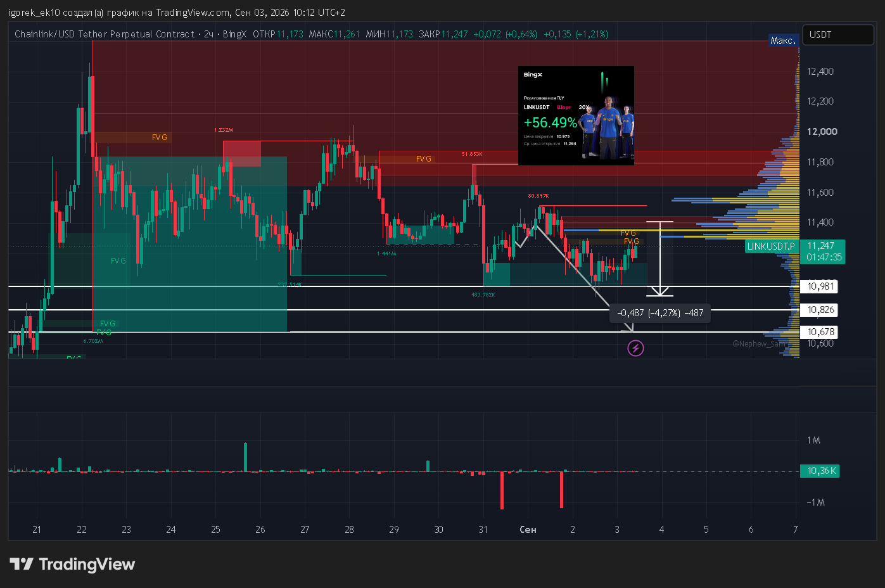This screenshot has width=885, height=588.
Task: Select the LINKUSDT.P symbol price label
Action: [771, 246]
